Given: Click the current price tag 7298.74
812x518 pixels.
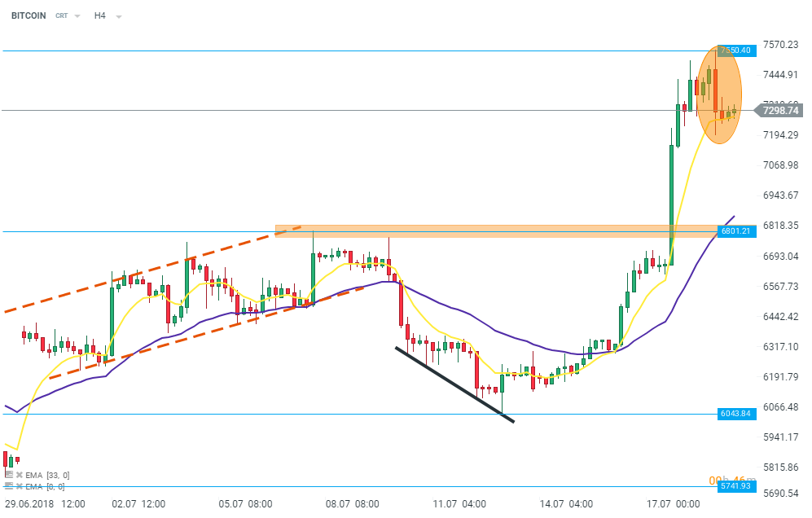Looking at the screenshot, I should (779, 110).
